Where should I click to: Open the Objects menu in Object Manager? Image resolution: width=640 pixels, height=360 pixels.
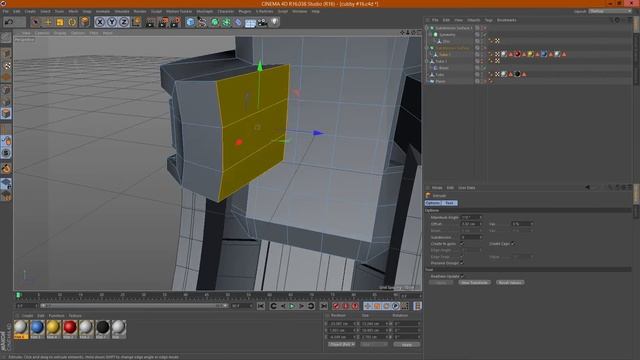point(474,20)
